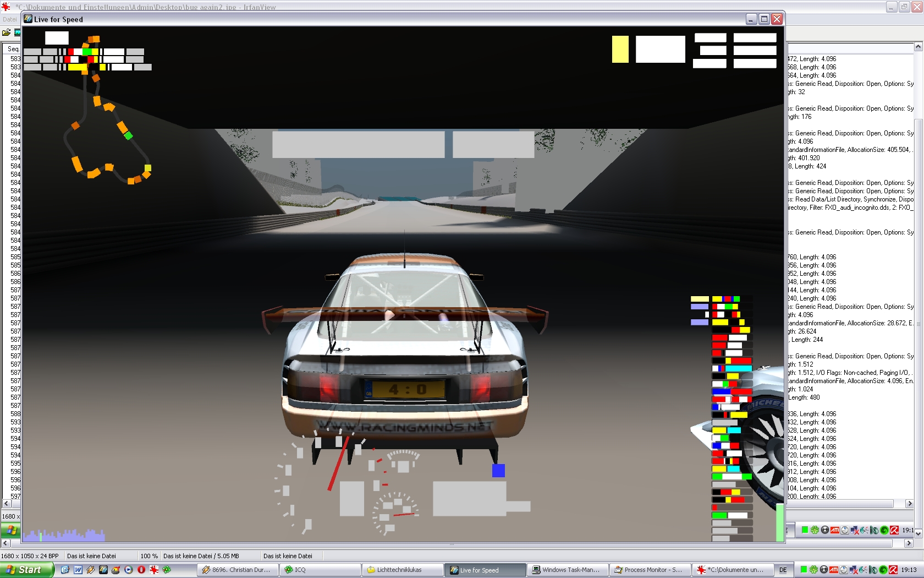Viewport: 924px width, 578px height.
Task: Click the 'Read Data/List Directory' row
Action: click(850, 199)
